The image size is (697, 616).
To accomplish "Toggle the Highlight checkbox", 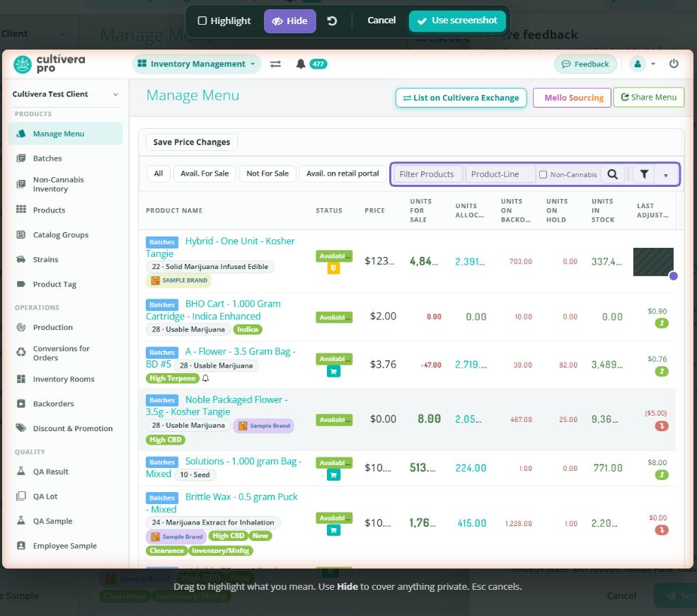I will tap(202, 21).
